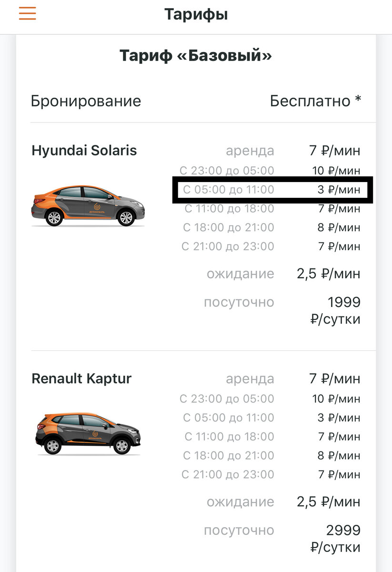
Task: Select the Renault Kaptur name label
Action: pos(81,378)
